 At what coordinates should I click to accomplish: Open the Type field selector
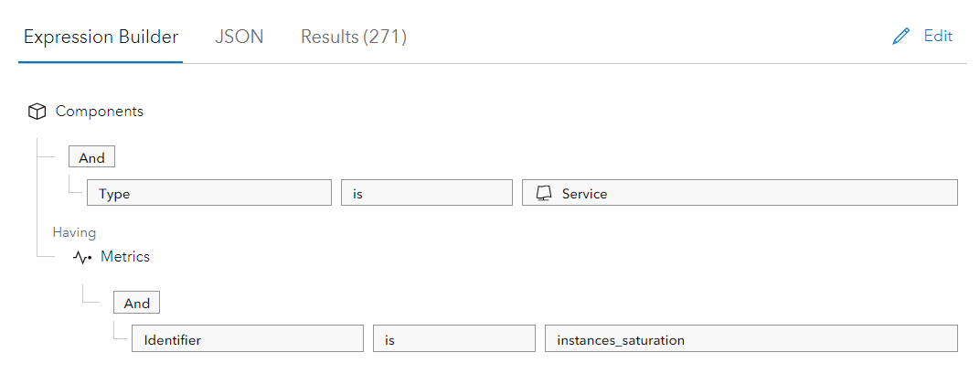[x=208, y=193]
